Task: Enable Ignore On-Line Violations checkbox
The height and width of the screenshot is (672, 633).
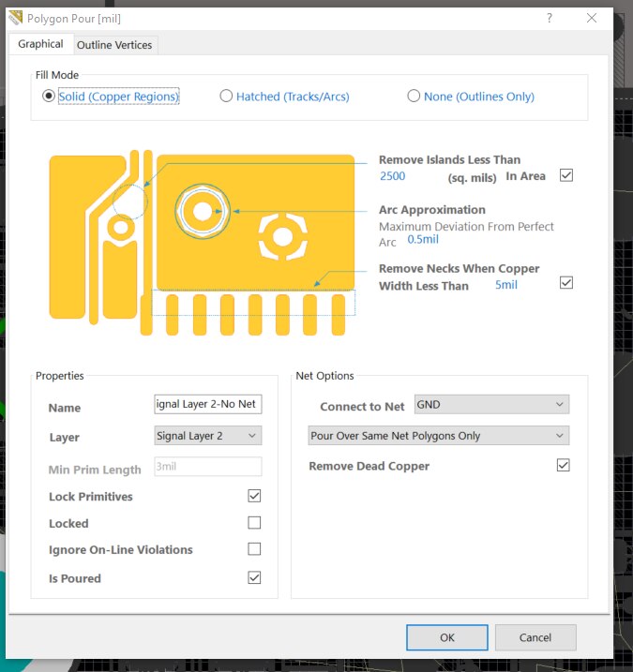Action: click(x=254, y=549)
